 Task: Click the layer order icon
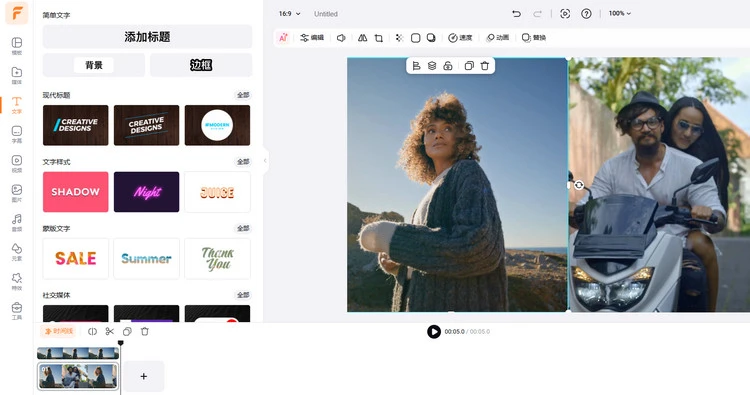click(432, 66)
